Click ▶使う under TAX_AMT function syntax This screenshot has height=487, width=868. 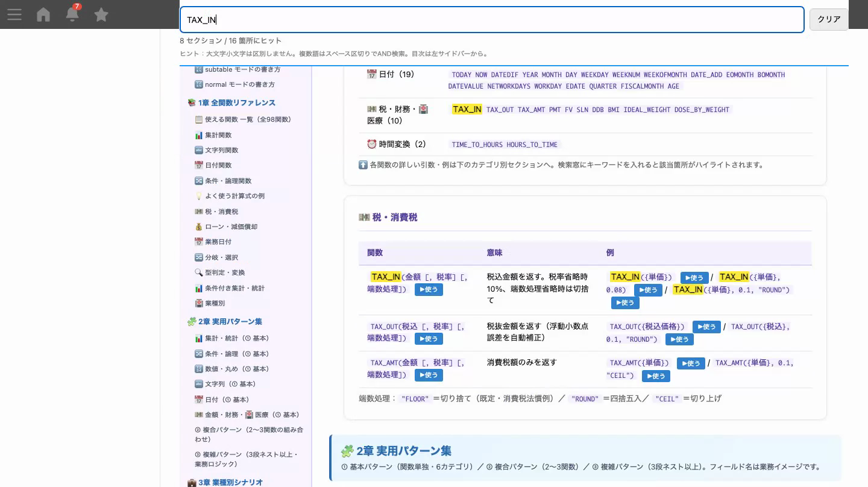[x=429, y=375]
